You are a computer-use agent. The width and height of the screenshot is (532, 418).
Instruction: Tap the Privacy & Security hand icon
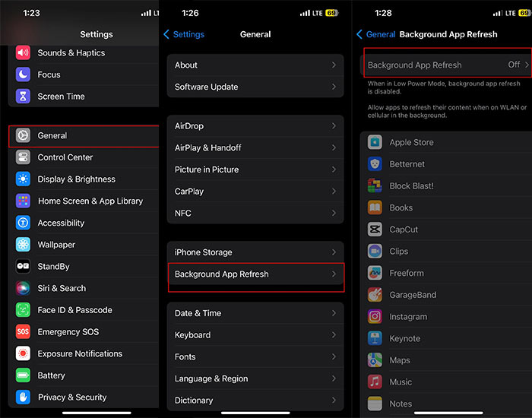(23, 397)
